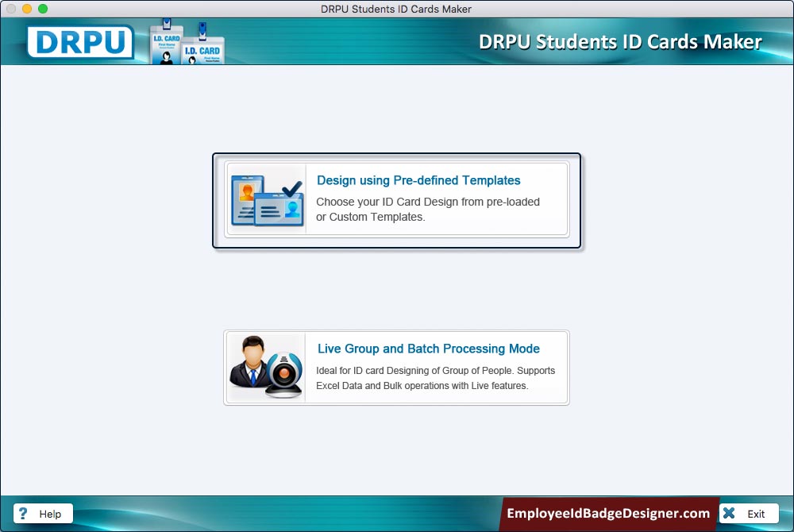Click the X icon on Exit
This screenshot has height=532, width=794.
(729, 513)
